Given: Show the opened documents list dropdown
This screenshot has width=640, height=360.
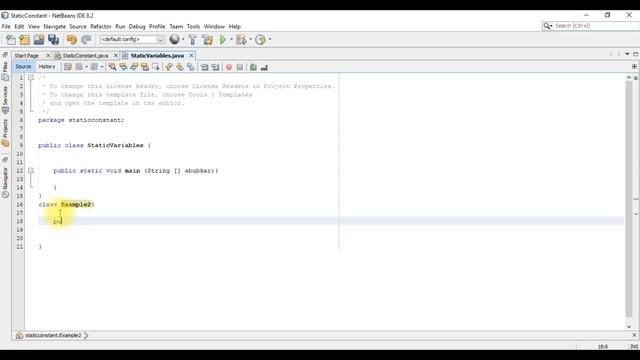Looking at the screenshot, I should click(x=627, y=54).
